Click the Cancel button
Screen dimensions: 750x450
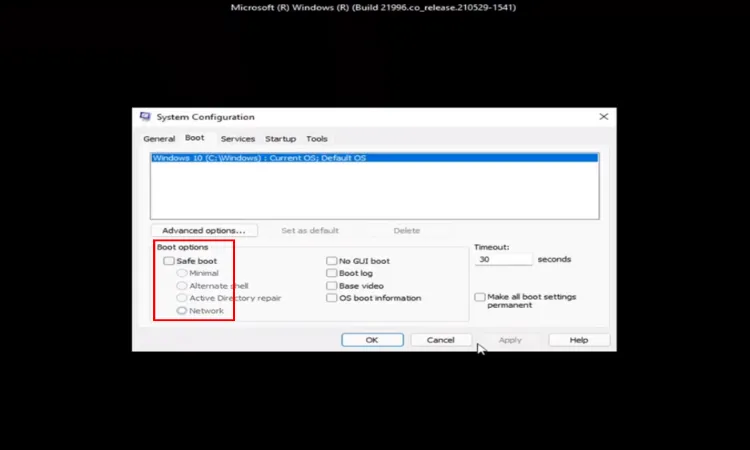pos(441,340)
